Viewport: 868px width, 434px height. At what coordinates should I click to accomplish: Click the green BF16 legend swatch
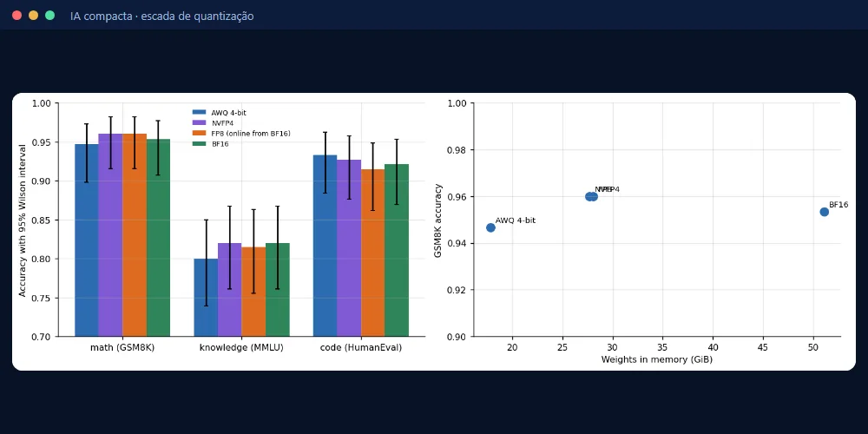point(200,144)
